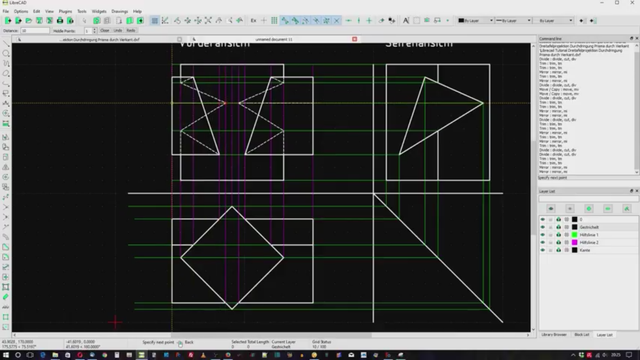The image size is (640, 360).
Task: Open the line width By Layer dropdown
Action: coord(513,20)
